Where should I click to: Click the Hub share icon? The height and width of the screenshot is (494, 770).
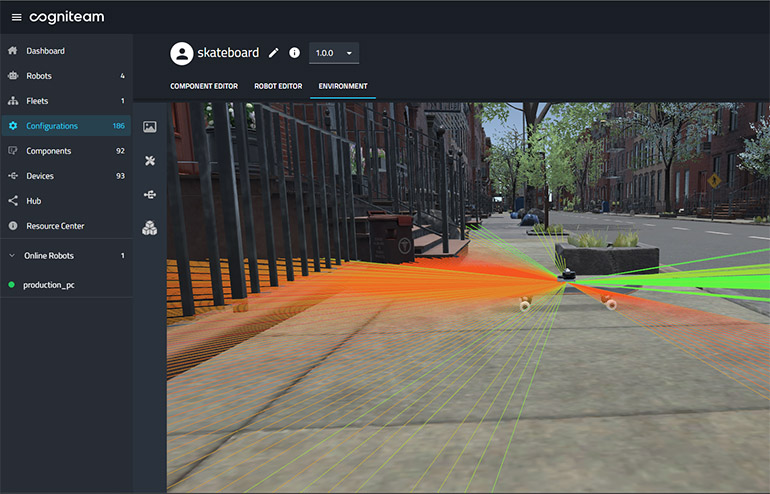coord(13,201)
